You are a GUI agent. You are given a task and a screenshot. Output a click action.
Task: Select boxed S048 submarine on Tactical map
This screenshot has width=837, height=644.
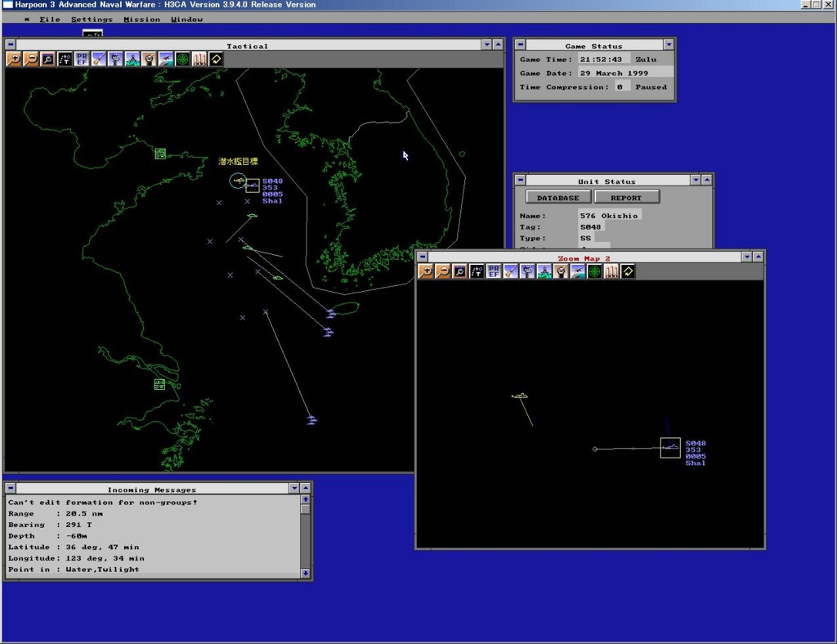pos(253,186)
